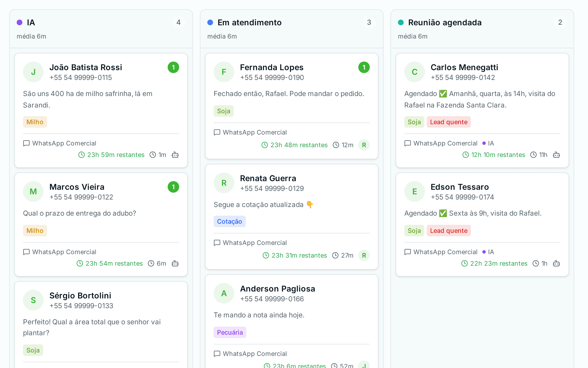Click the chat channel icon on Renata Guerra's card
Image resolution: width=588 pixels, height=368 pixels.
click(217, 243)
